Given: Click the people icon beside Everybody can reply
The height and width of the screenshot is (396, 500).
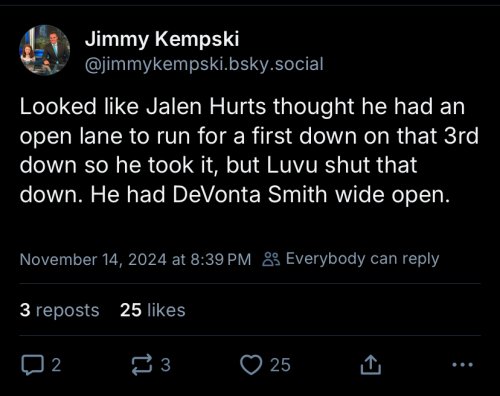Looking at the screenshot, I should click(271, 259).
